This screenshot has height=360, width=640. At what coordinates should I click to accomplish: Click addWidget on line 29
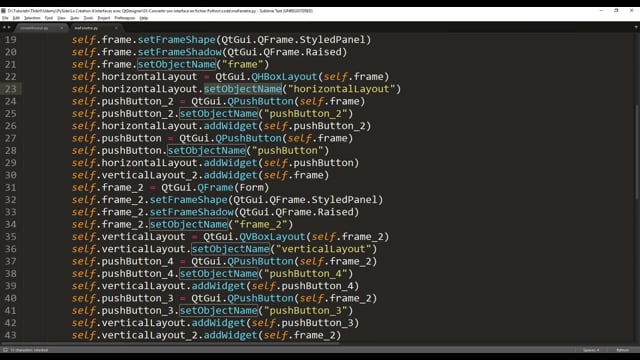tap(231, 163)
